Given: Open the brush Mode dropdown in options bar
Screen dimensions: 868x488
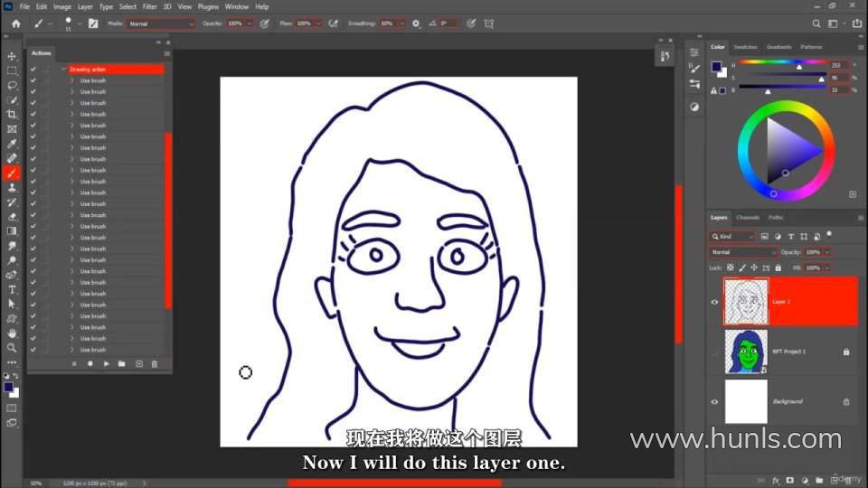Looking at the screenshot, I should (161, 23).
